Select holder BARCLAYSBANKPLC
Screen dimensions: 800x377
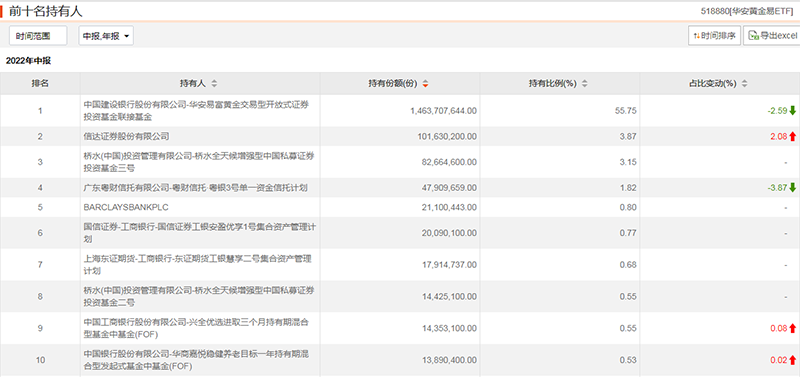126,208
